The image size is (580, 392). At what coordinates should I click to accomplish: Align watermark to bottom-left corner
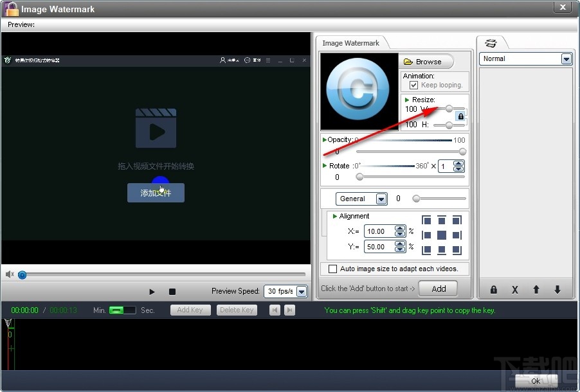(426, 250)
